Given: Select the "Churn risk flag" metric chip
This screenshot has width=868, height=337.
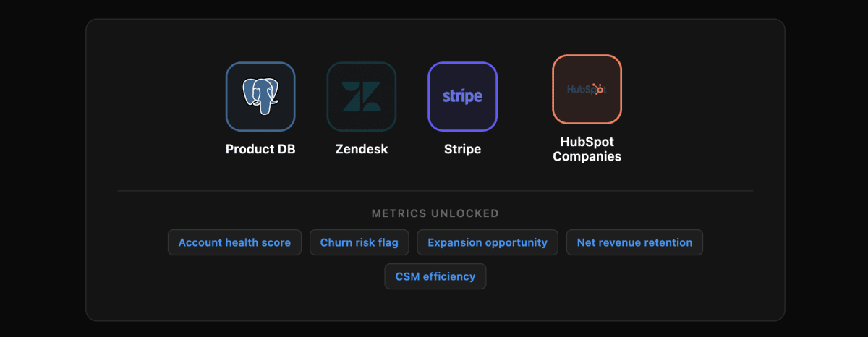Looking at the screenshot, I should (x=359, y=242).
